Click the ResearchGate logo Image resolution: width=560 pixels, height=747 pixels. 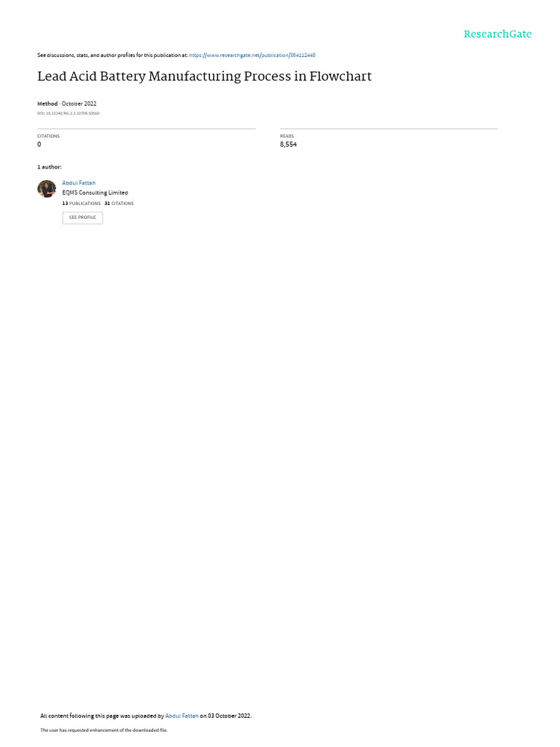coord(497,34)
